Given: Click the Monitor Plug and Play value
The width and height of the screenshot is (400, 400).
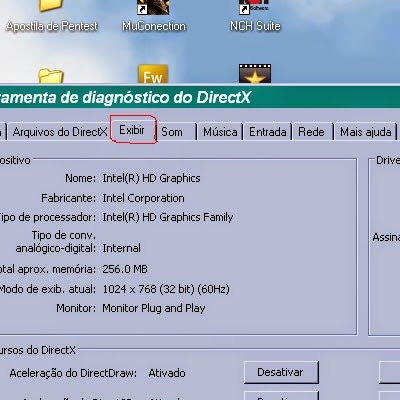Looking at the screenshot, I should (154, 308).
